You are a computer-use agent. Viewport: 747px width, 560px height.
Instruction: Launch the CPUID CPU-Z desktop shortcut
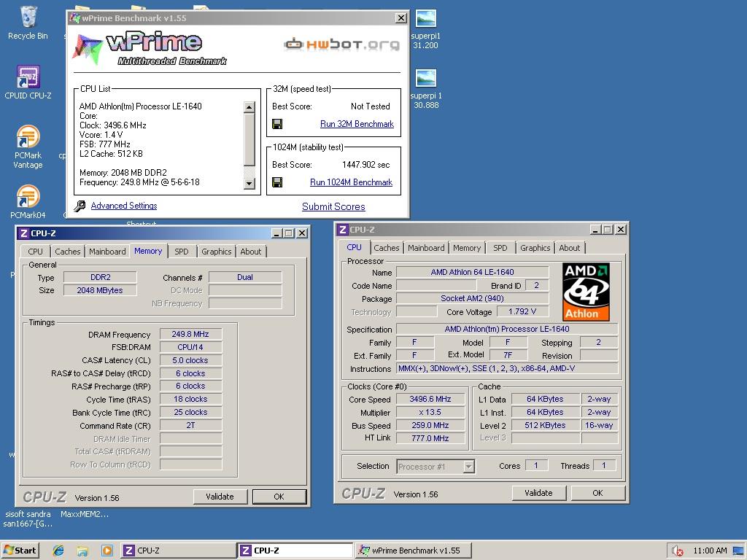point(28,82)
